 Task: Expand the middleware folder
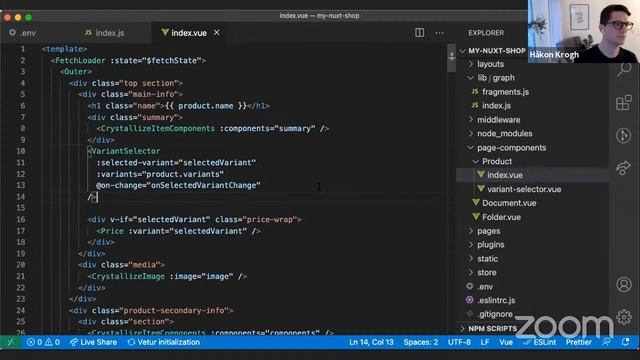pyautogui.click(x=498, y=120)
